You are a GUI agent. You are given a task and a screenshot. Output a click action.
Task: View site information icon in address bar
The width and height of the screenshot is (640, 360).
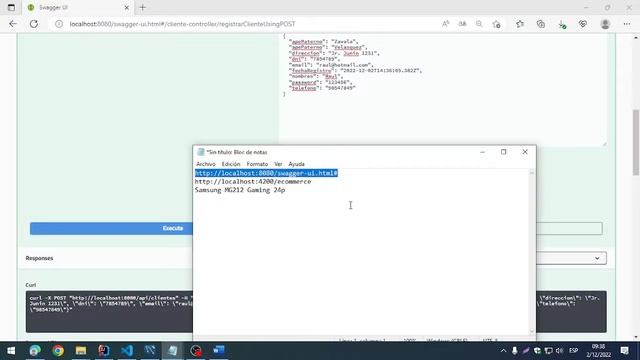coord(59,24)
